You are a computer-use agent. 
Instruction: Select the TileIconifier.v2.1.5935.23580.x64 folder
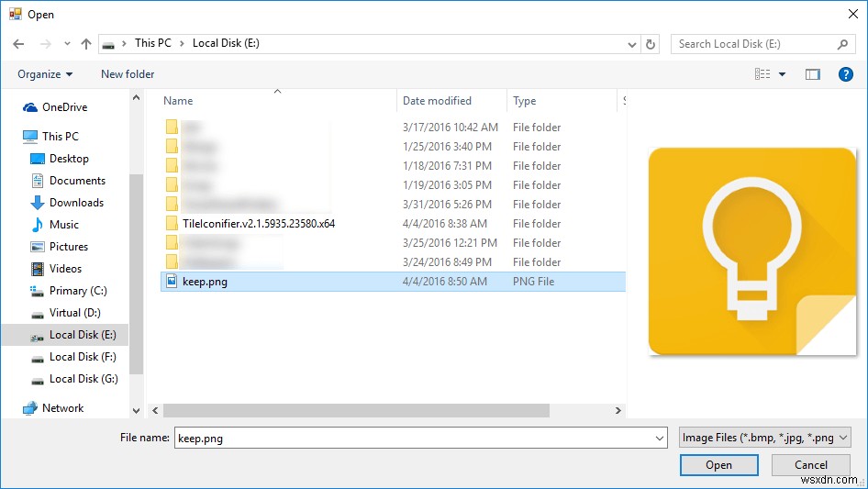coord(259,224)
